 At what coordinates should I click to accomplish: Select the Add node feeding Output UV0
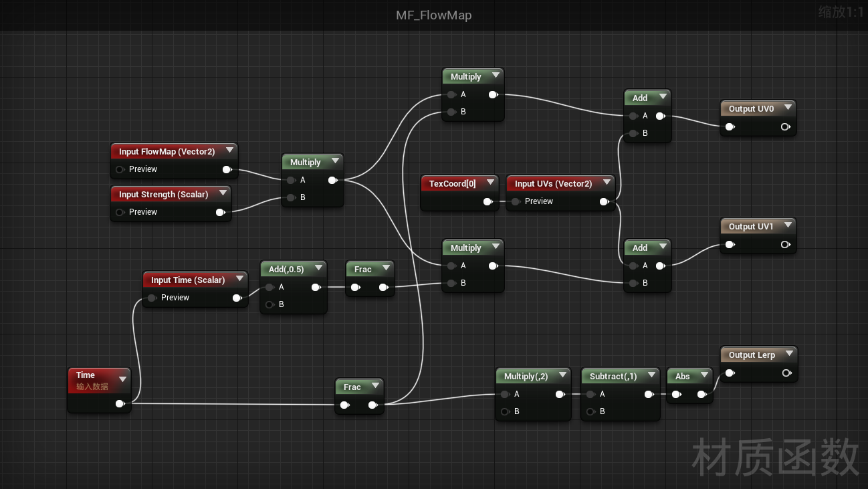pyautogui.click(x=647, y=116)
